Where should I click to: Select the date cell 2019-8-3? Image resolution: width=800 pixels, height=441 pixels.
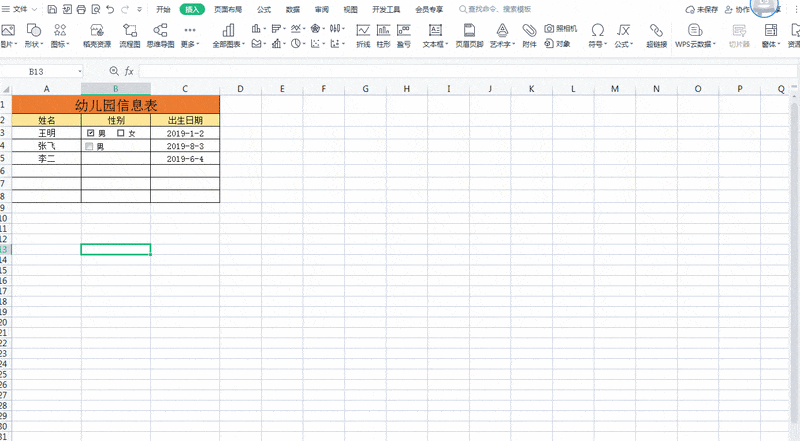pos(185,146)
